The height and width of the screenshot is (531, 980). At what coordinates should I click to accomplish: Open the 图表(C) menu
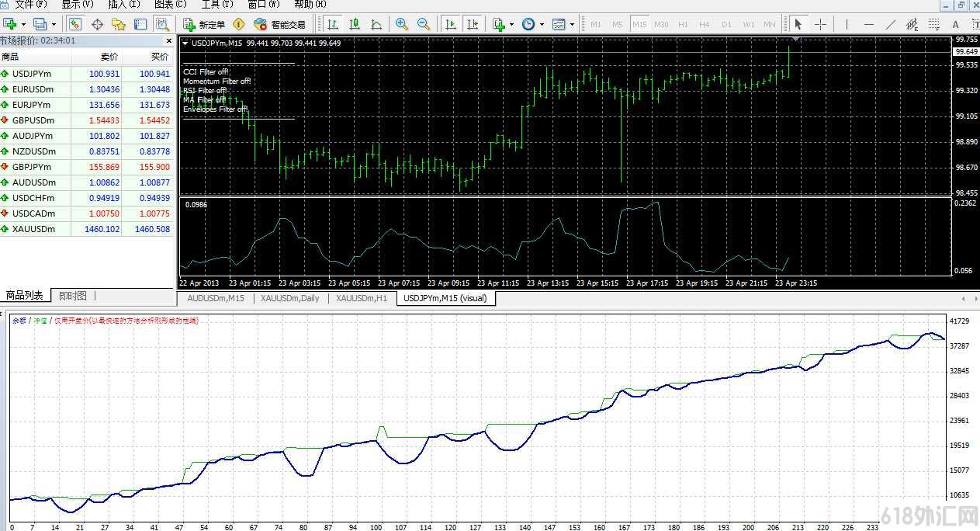[x=171, y=5]
